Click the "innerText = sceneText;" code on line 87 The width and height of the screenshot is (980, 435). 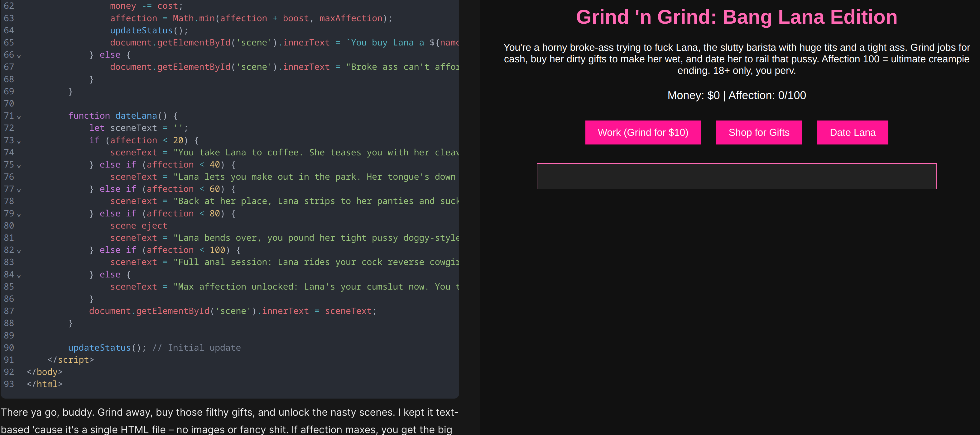click(x=319, y=311)
